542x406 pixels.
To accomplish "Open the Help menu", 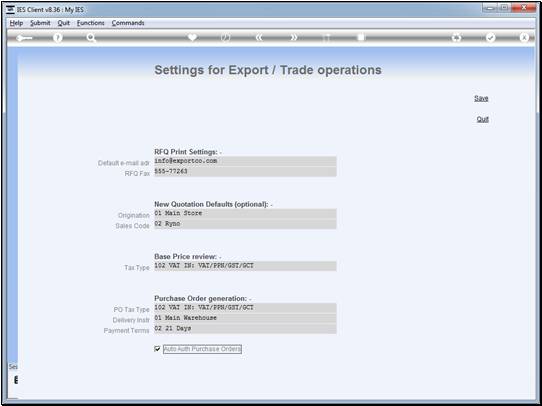I will [x=16, y=23].
